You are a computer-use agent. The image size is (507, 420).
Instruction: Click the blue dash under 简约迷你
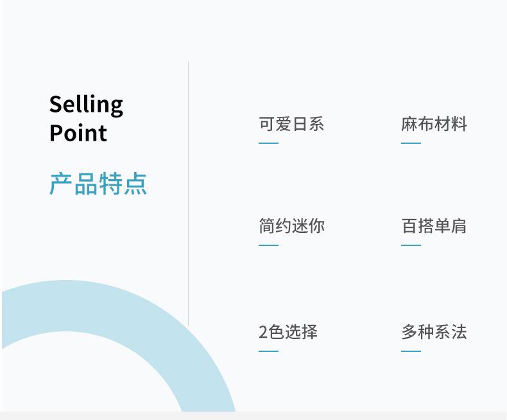point(269,245)
